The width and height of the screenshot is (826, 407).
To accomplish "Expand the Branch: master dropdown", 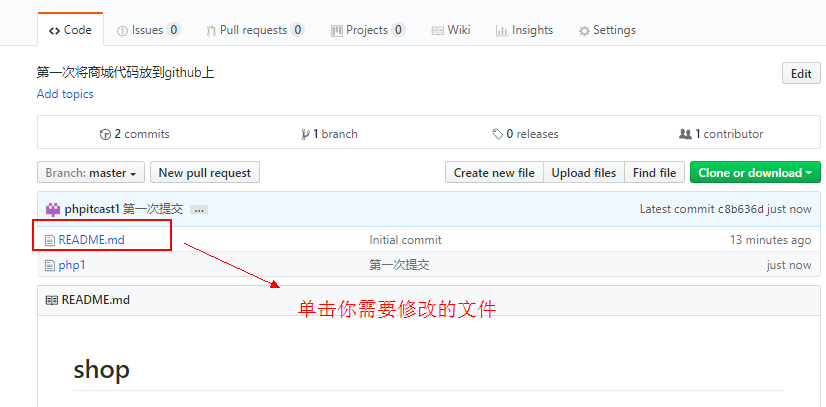I will pyautogui.click(x=91, y=173).
